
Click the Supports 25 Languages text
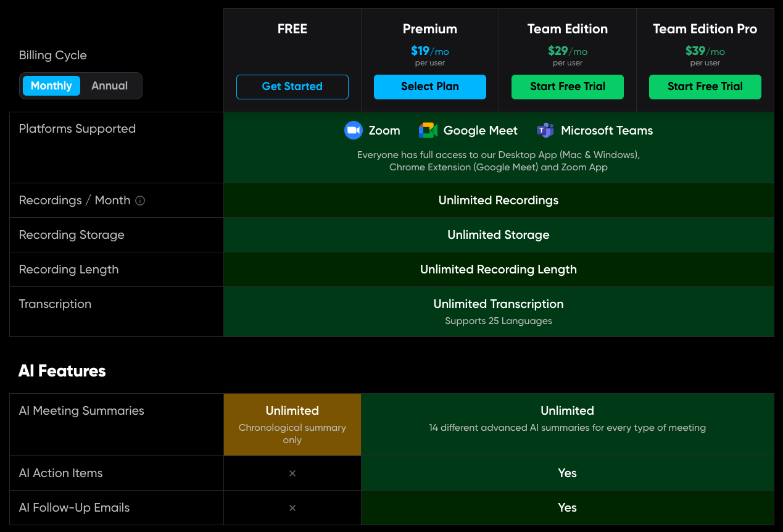coord(498,321)
